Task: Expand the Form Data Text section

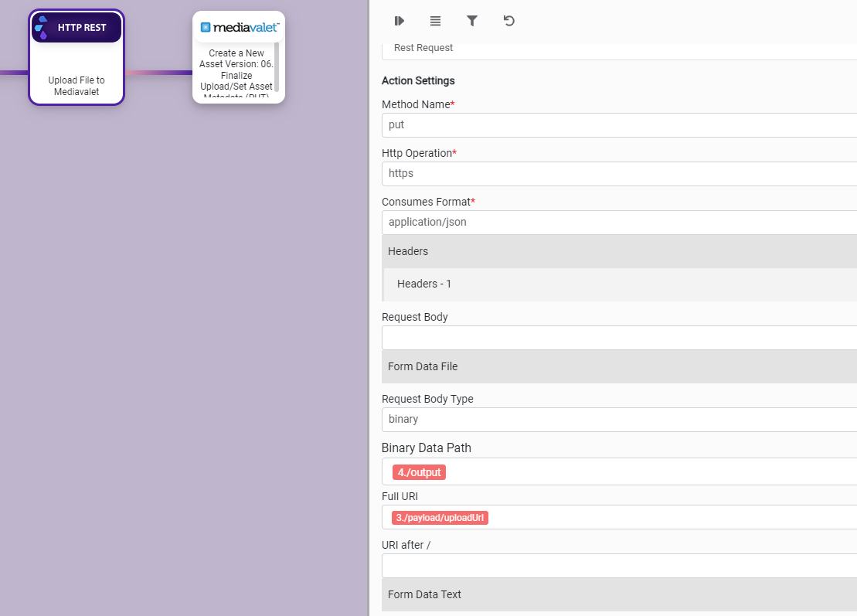Action: (x=619, y=594)
